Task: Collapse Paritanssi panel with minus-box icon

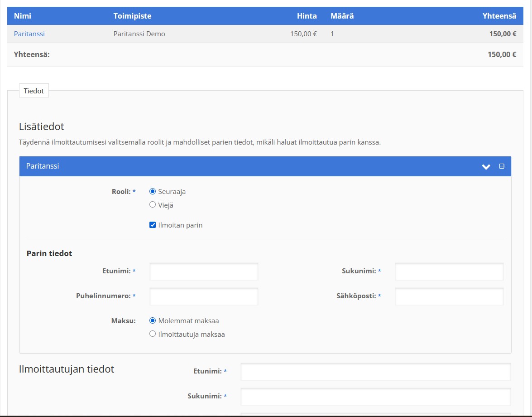Action: [502, 166]
